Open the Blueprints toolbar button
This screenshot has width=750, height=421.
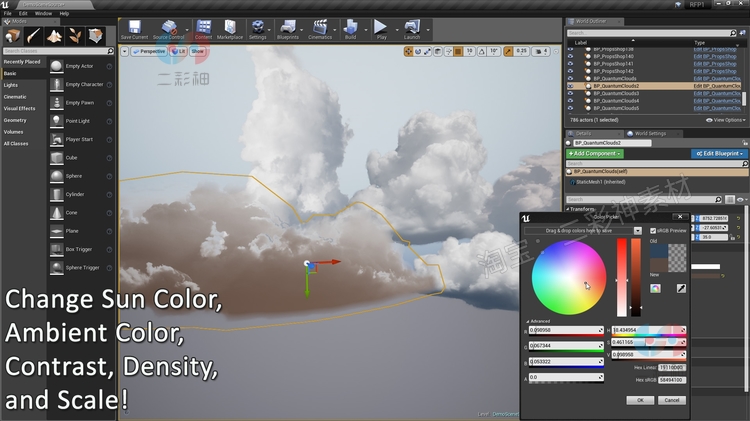coord(287,30)
